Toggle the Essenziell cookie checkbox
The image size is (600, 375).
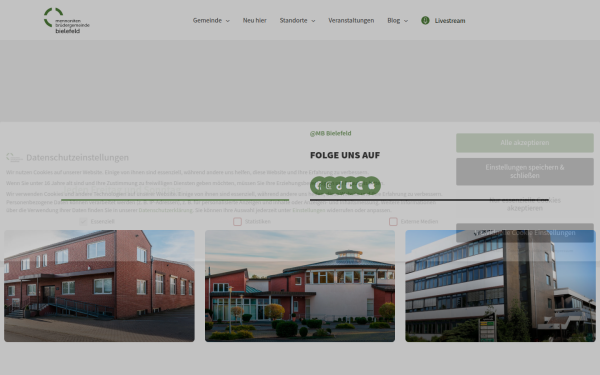click(x=83, y=222)
